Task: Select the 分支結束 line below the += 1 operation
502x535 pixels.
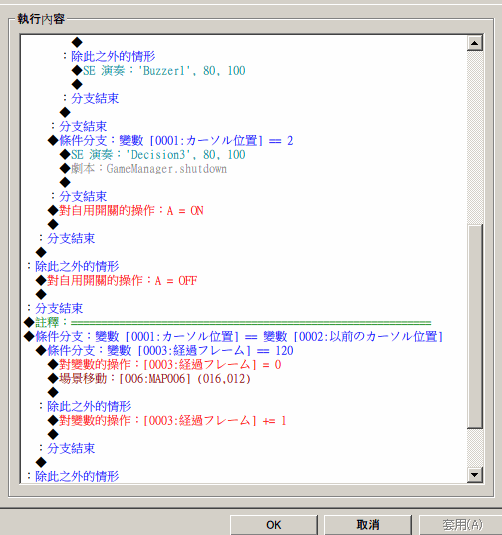Action: (x=67, y=448)
